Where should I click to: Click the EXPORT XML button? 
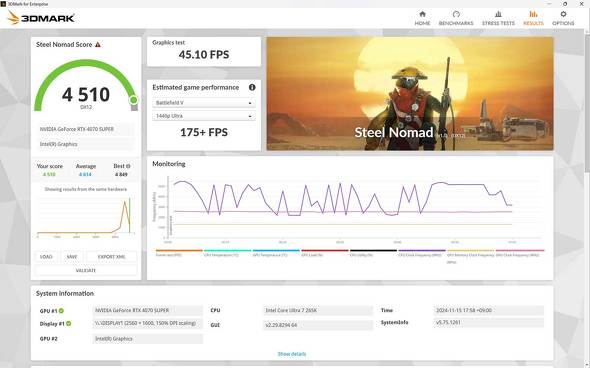pos(111,257)
